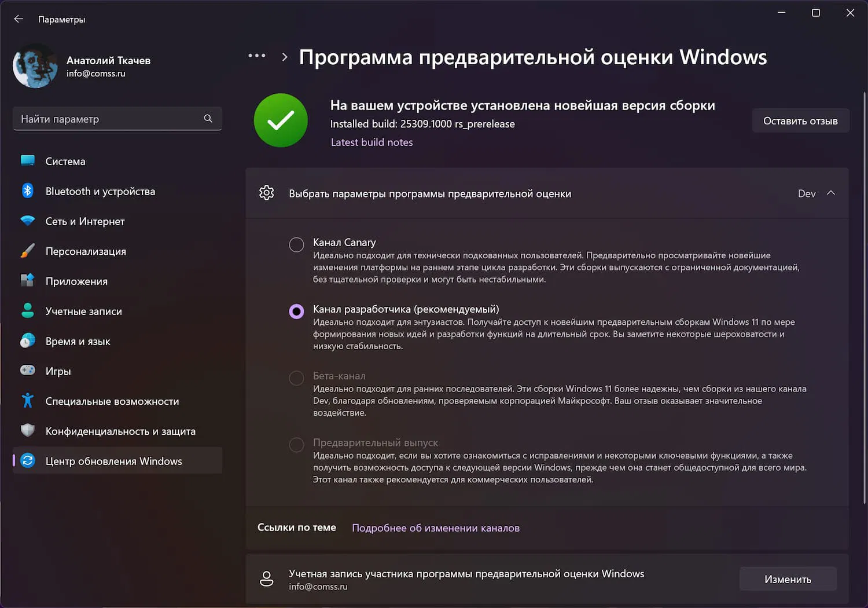Screen dimensions: 868x608
Task: Click the Wi-Fi network icon
Action: [28, 221]
